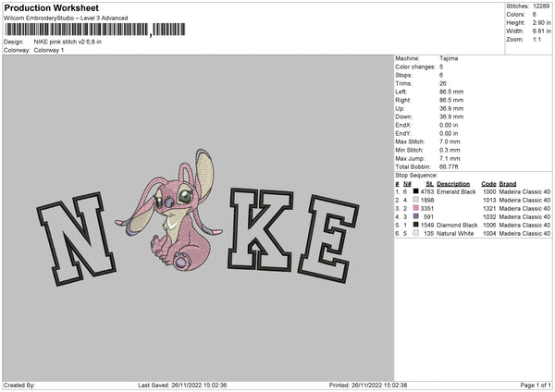This screenshot has height=392, width=555.
Task: Click the Code column header
Action: 489,183
